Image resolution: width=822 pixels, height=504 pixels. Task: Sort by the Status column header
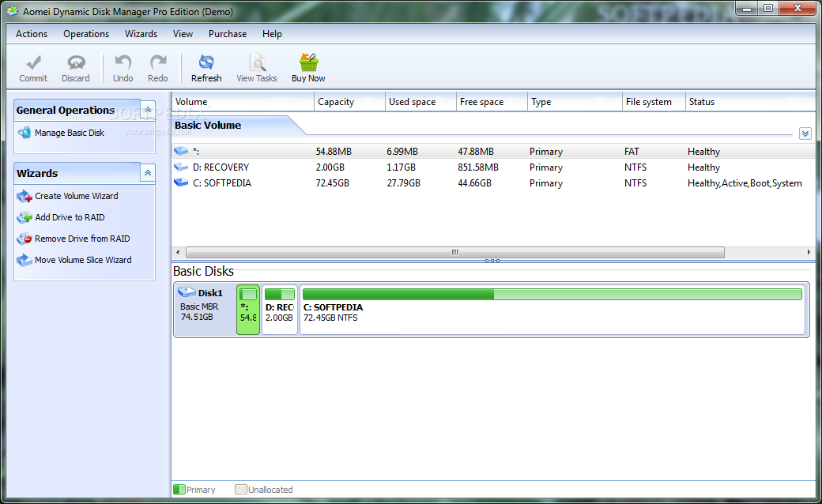(751, 102)
